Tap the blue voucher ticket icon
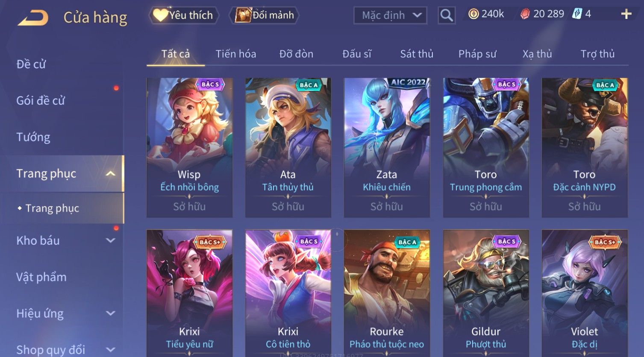The image size is (644, 357). click(577, 14)
